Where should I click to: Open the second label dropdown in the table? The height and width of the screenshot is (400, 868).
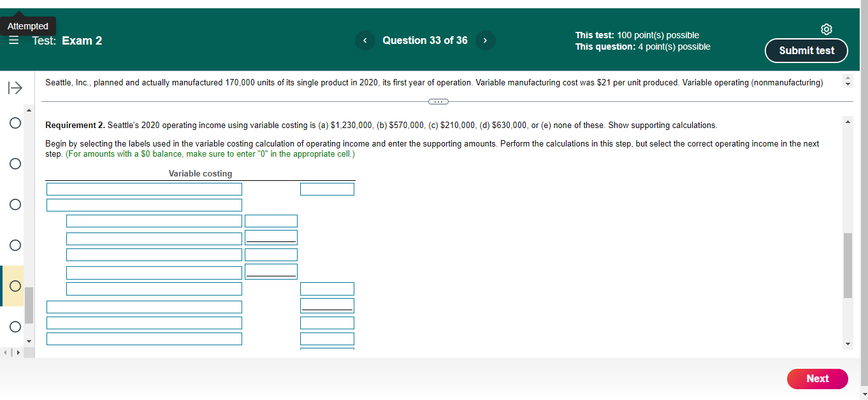(x=143, y=204)
